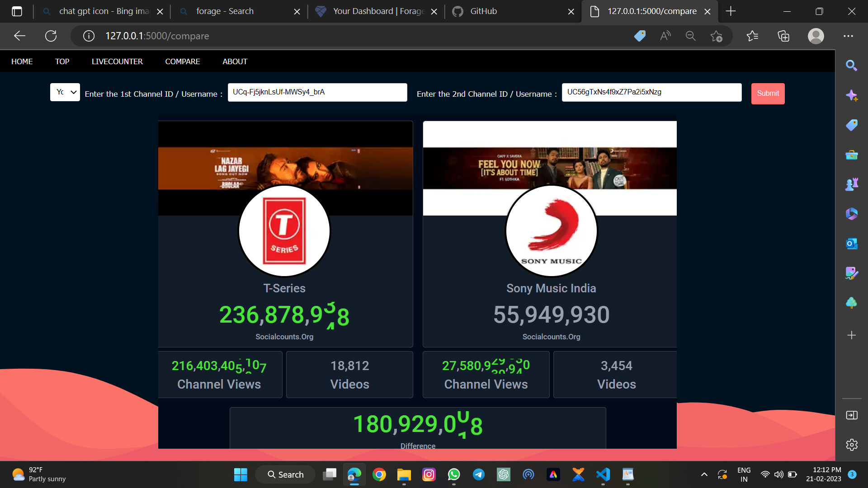Click the zoom out magnifier icon
Viewport: 868px width, 488px height.
690,36
